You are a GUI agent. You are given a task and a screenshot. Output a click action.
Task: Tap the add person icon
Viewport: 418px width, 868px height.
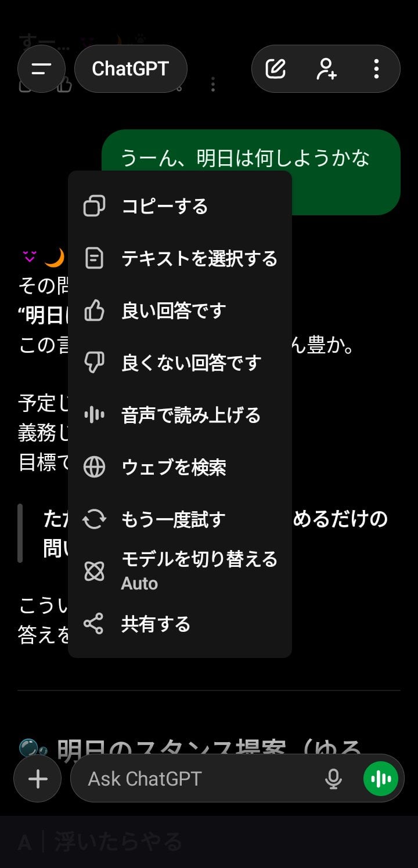[x=326, y=69]
